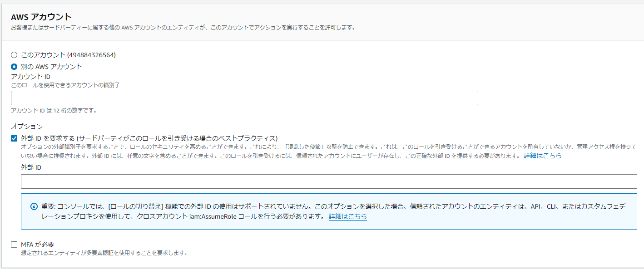Select the 別の AWS アカウント radio option
The width and height of the screenshot is (644, 269).
tap(14, 67)
